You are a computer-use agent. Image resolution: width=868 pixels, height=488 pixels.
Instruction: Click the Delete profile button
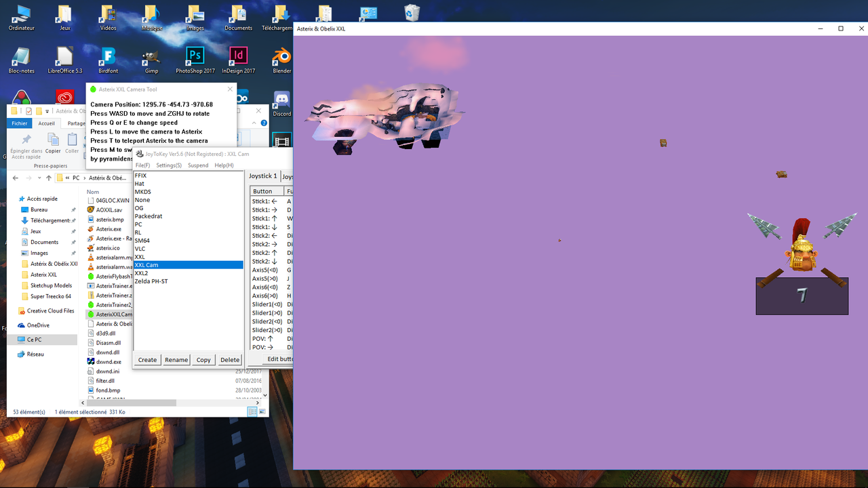pyautogui.click(x=230, y=360)
